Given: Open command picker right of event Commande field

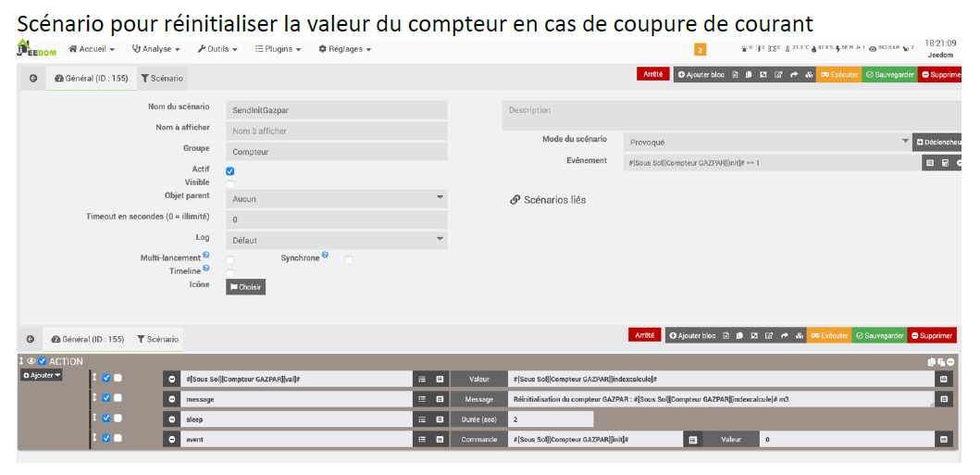Looking at the screenshot, I should click(692, 440).
